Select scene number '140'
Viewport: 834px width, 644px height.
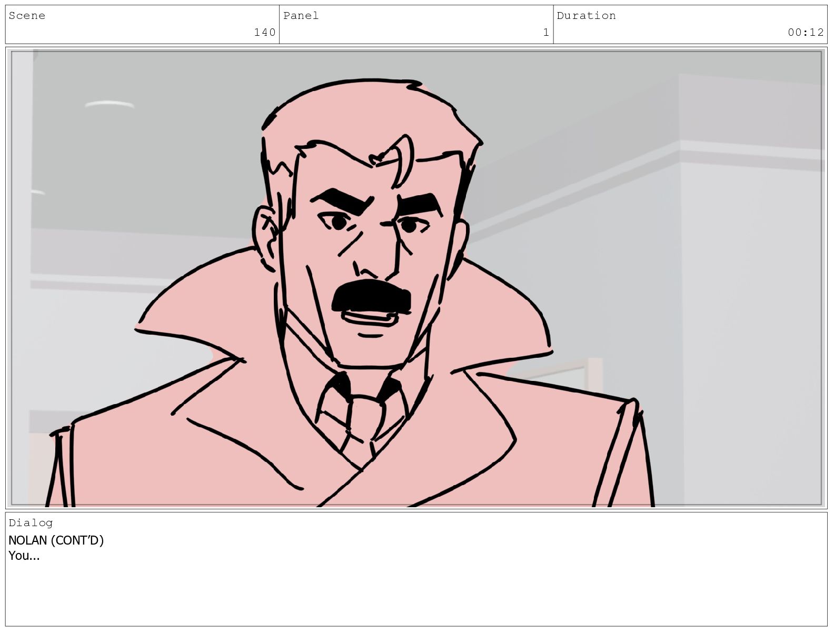[x=265, y=33]
